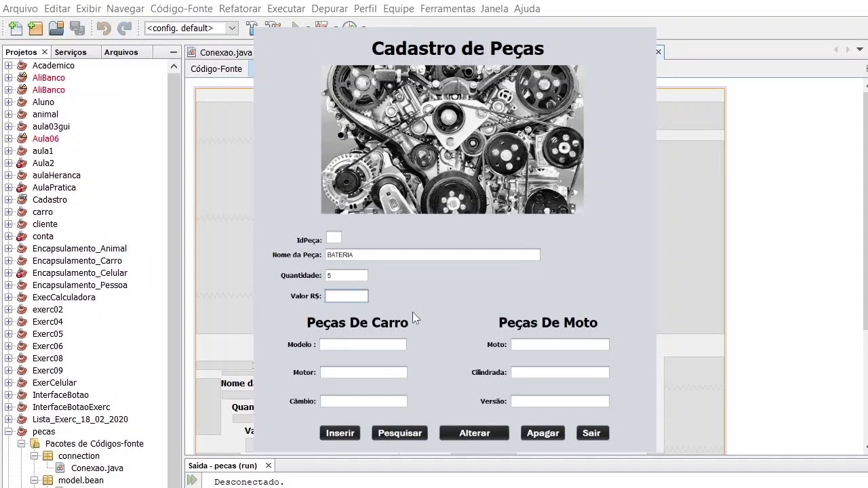
Task: Click the Valor R$ input field
Action: (x=347, y=296)
